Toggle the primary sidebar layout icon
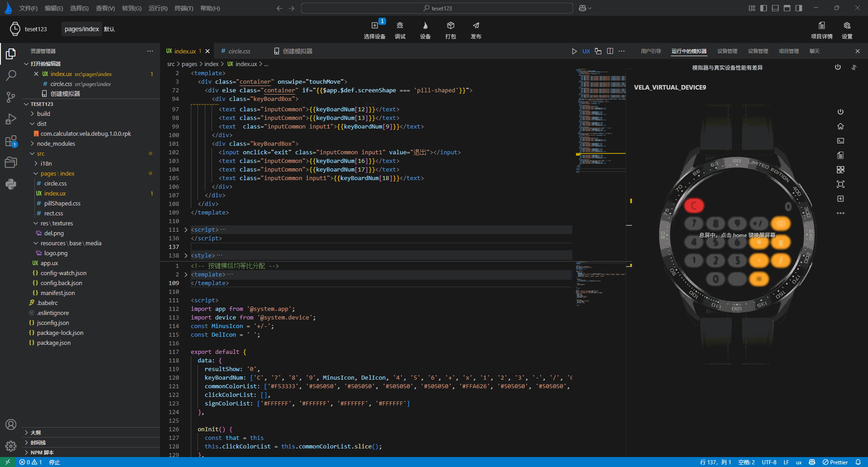 pyautogui.click(x=764, y=8)
